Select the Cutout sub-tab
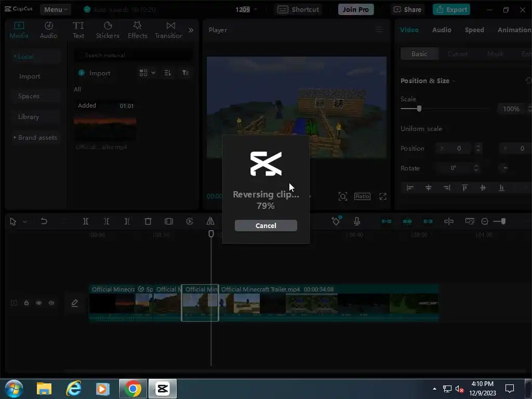 point(457,54)
